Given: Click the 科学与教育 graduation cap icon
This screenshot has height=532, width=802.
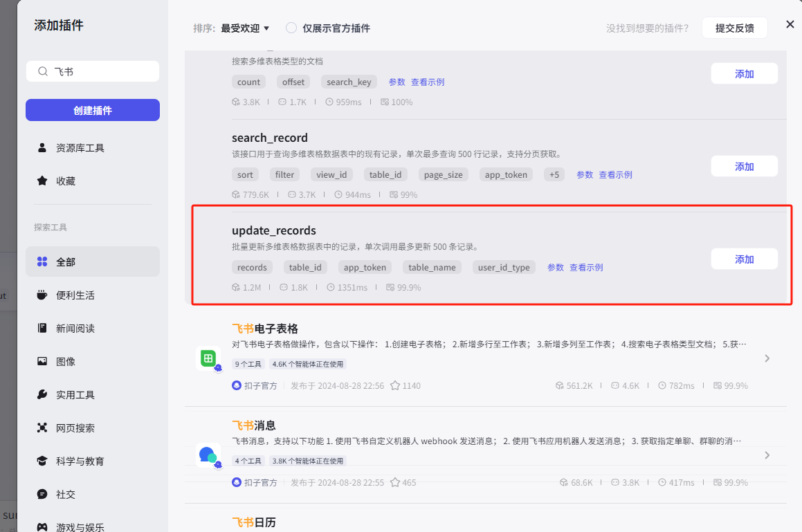Looking at the screenshot, I should (42, 461).
